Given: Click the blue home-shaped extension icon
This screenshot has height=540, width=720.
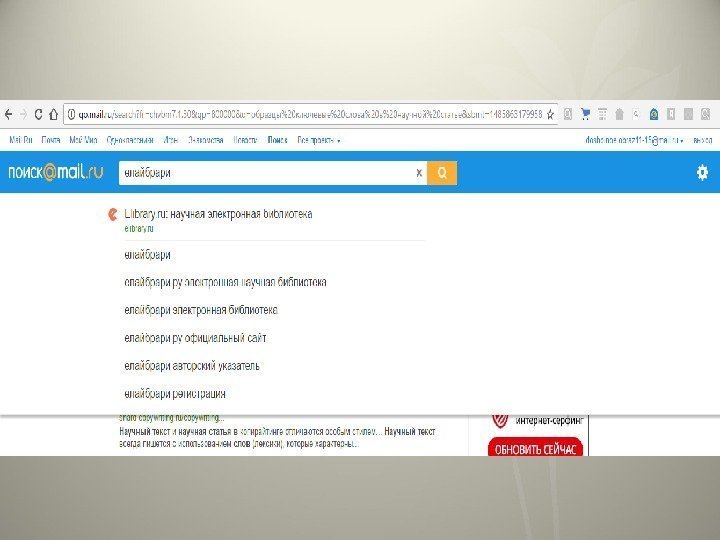Looking at the screenshot, I should point(654,114).
